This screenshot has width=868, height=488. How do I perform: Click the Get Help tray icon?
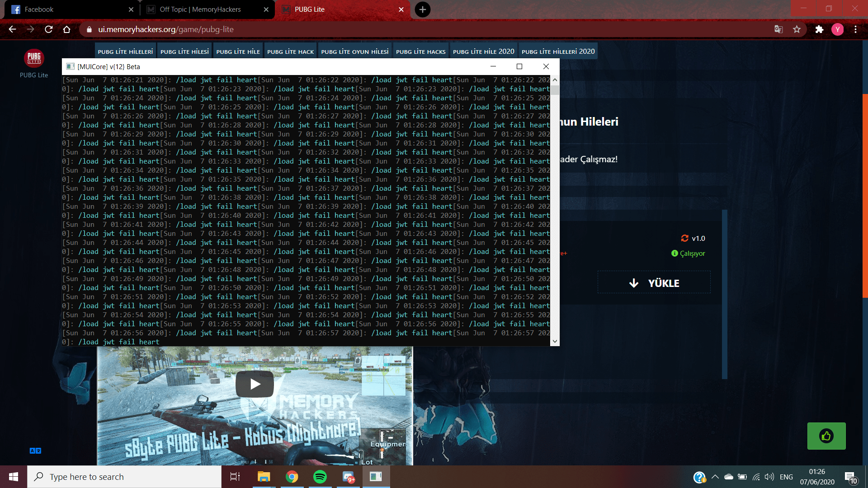click(699, 477)
